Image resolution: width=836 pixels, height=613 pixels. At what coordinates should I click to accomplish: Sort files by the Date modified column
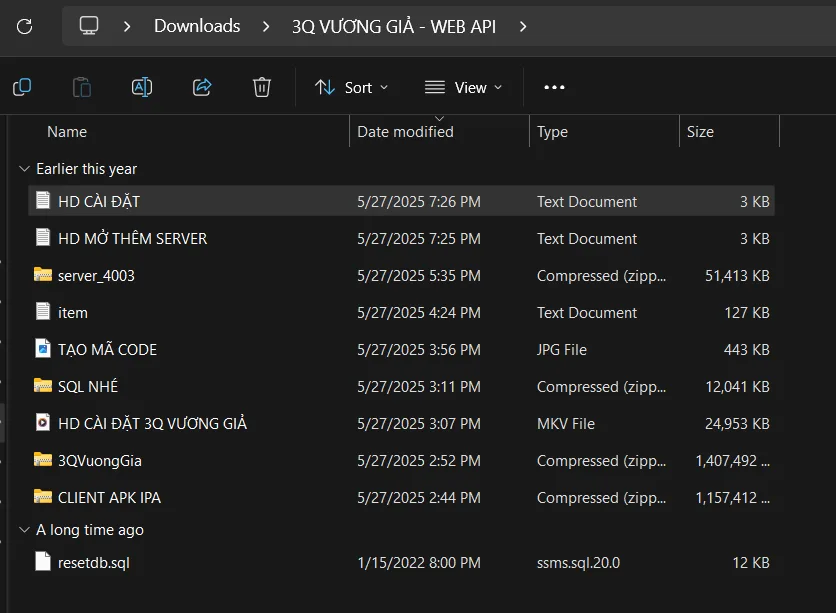tap(405, 131)
